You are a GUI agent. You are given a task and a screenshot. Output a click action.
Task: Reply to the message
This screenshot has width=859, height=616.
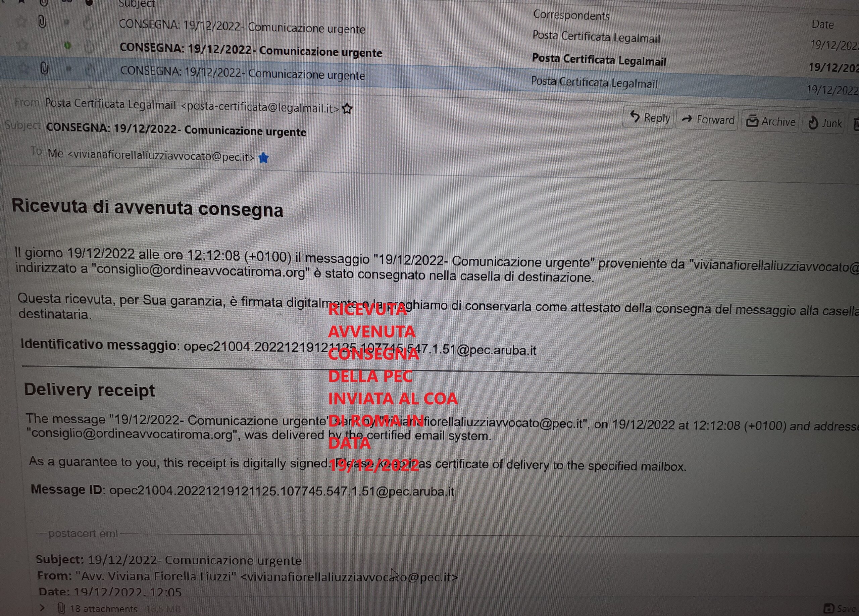click(x=649, y=118)
